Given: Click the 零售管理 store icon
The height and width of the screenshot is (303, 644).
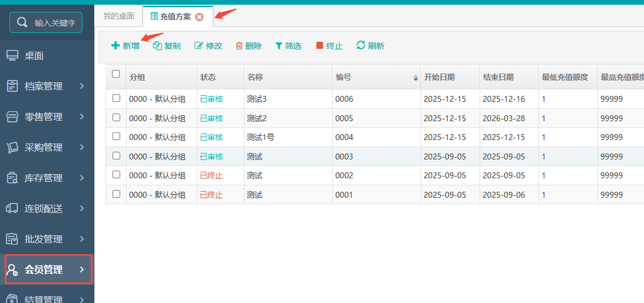Looking at the screenshot, I should [12, 117].
